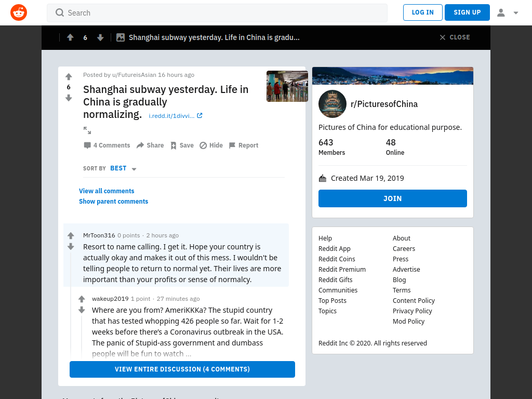Open the Shanghai subway post thumbnail
This screenshot has height=399, width=532.
(287, 86)
